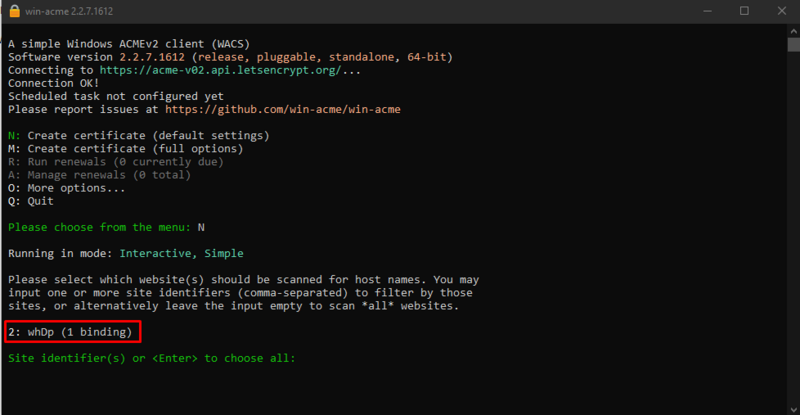Click the window title 'win-acme 2.2.7.1612'

69,11
